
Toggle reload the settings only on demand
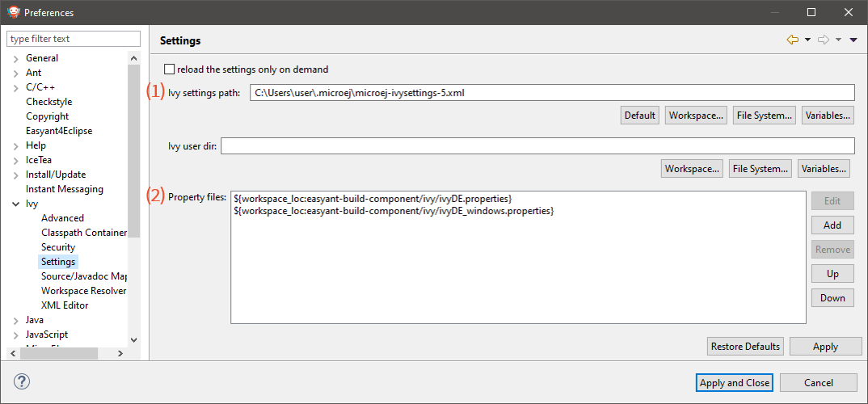point(170,69)
